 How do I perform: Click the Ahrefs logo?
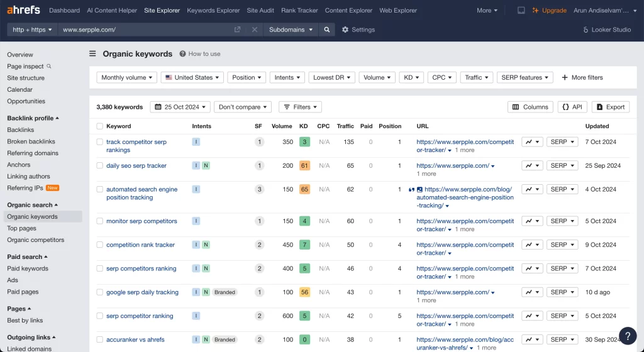(x=23, y=10)
